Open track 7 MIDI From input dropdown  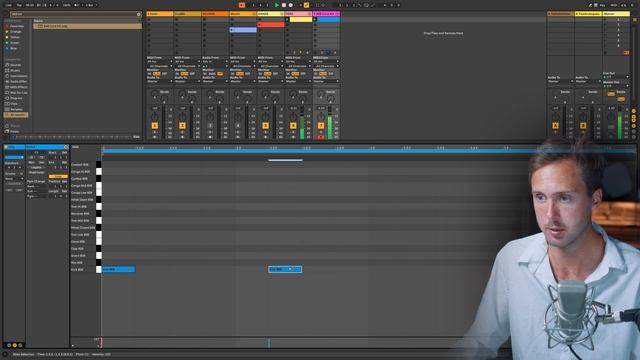326,62
